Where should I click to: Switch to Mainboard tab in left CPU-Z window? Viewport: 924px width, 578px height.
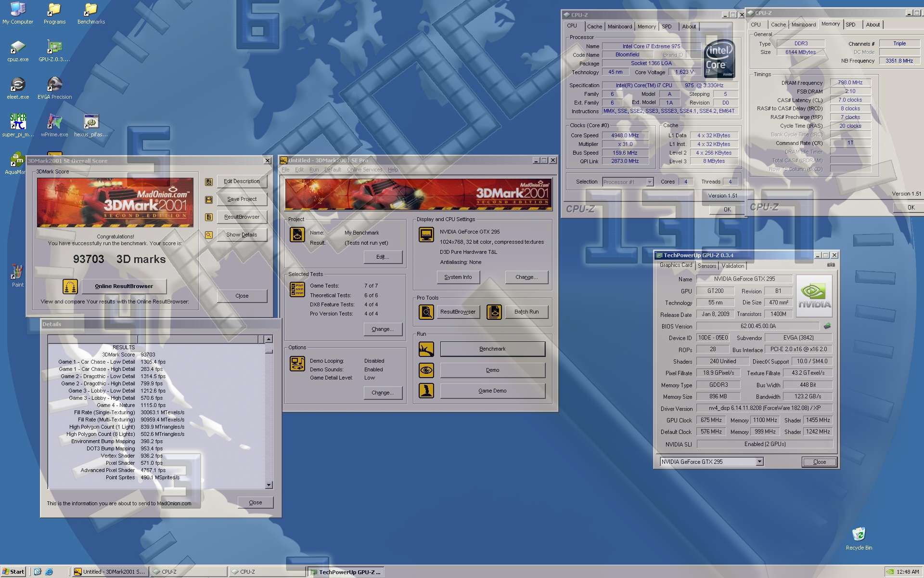click(620, 27)
